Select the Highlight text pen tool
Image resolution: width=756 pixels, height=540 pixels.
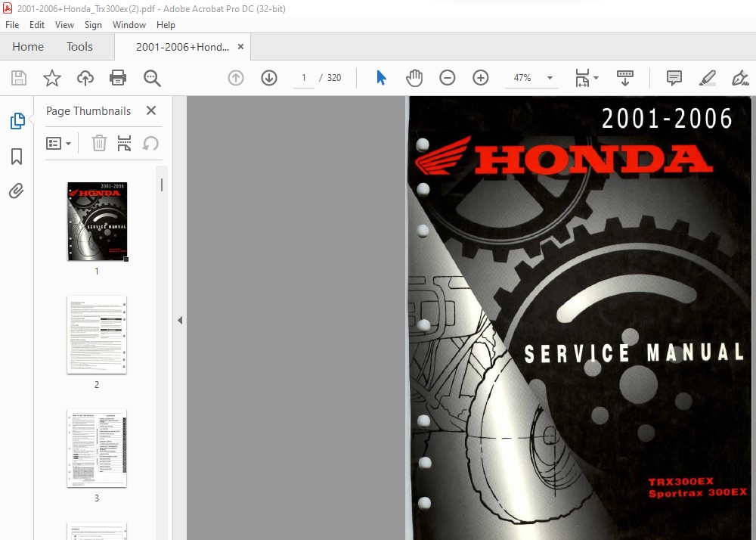708,78
